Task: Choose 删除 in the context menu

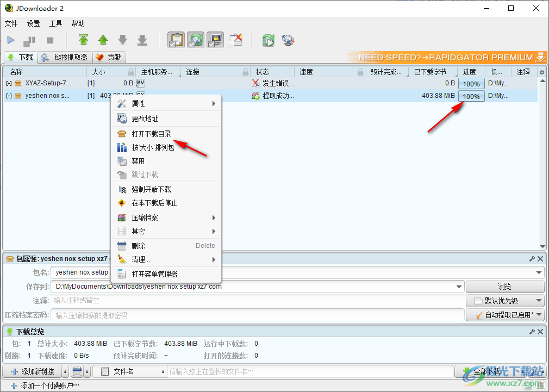Action: (166, 246)
